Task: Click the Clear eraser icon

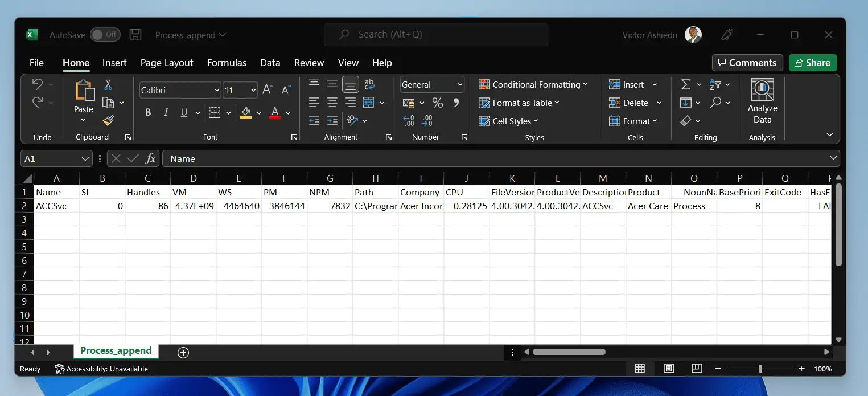Action: (686, 121)
